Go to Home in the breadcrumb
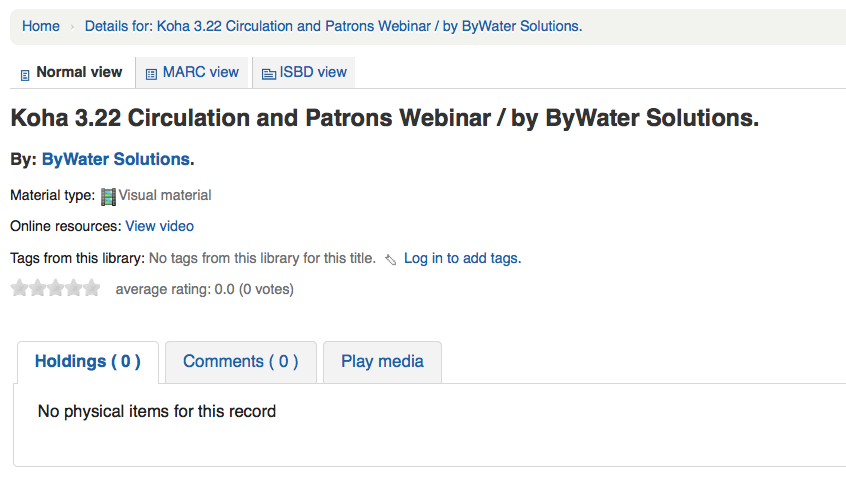 pyautogui.click(x=41, y=26)
